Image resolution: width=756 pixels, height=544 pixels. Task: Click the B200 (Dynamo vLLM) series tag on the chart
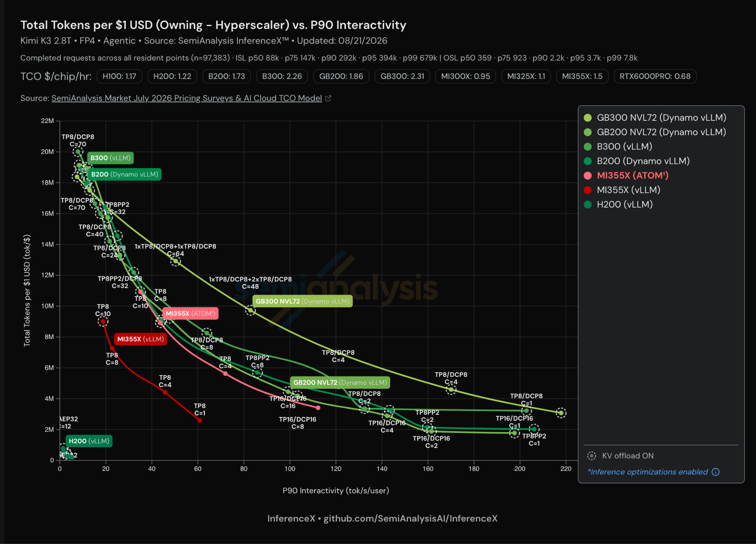point(125,174)
